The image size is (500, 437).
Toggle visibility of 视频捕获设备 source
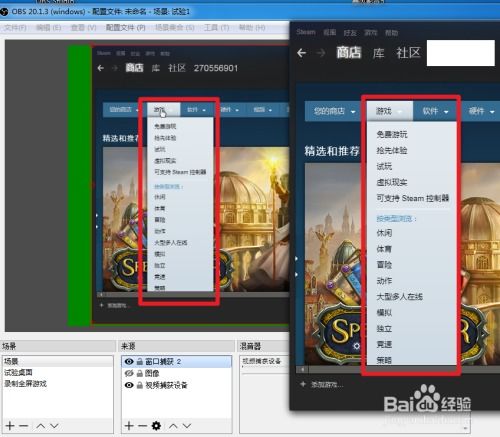click(x=129, y=385)
